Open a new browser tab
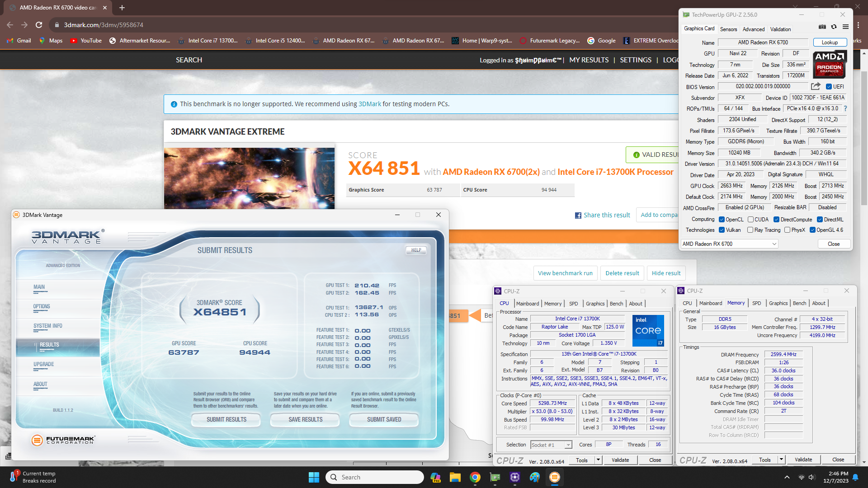868x488 pixels. [x=122, y=8]
